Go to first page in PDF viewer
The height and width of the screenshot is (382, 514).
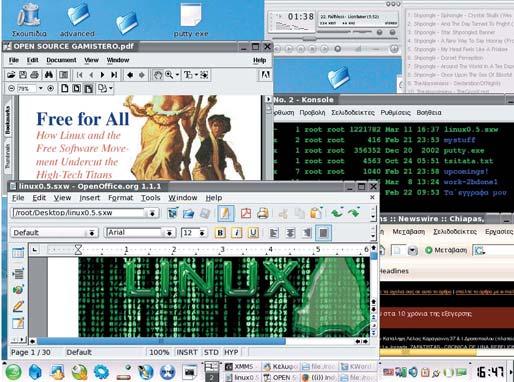79,75
